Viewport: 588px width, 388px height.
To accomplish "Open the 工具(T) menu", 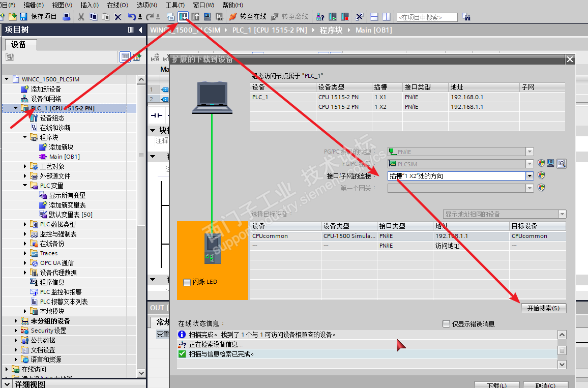I will (x=175, y=5).
